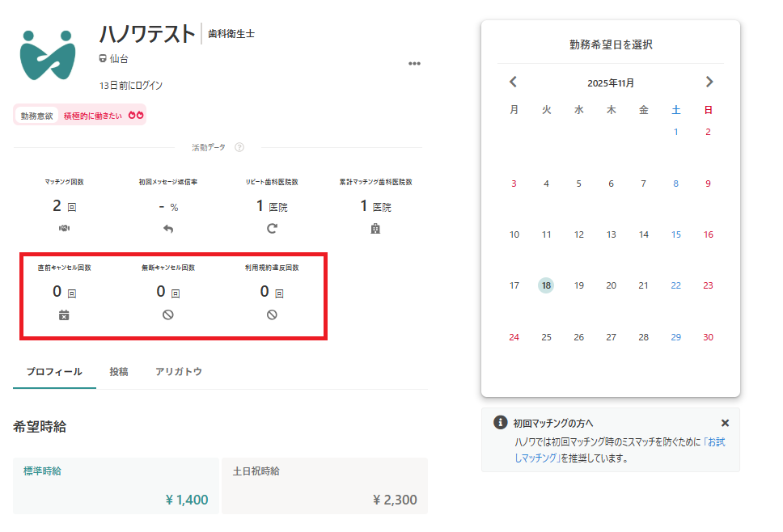Viewport: 783px width, 532px height.
Task: Click the three-dot more options icon
Action: click(x=414, y=64)
